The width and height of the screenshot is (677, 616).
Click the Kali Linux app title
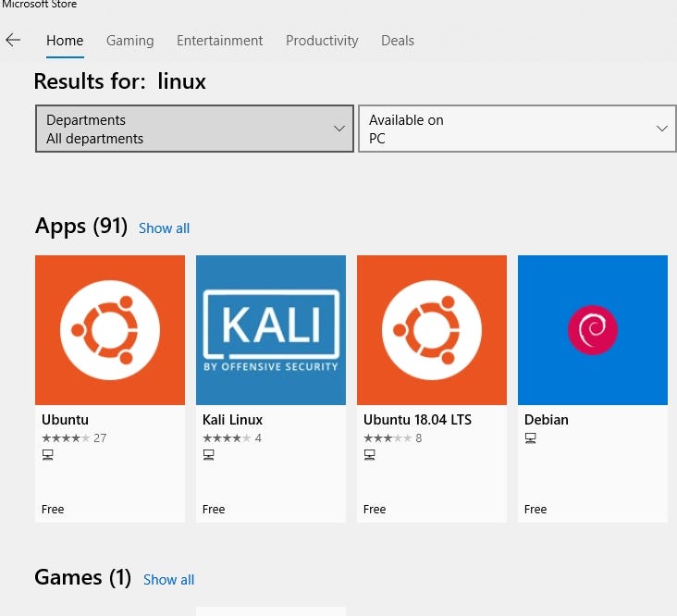(x=232, y=420)
